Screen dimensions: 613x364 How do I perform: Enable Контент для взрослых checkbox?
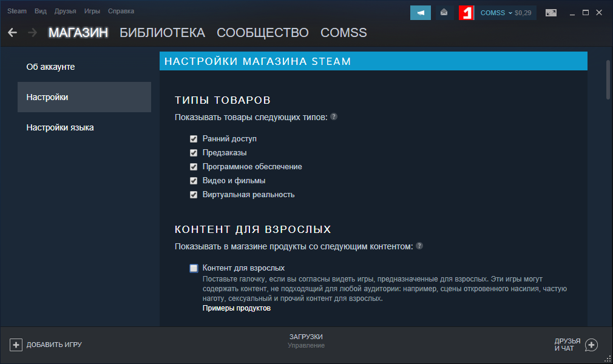point(194,268)
